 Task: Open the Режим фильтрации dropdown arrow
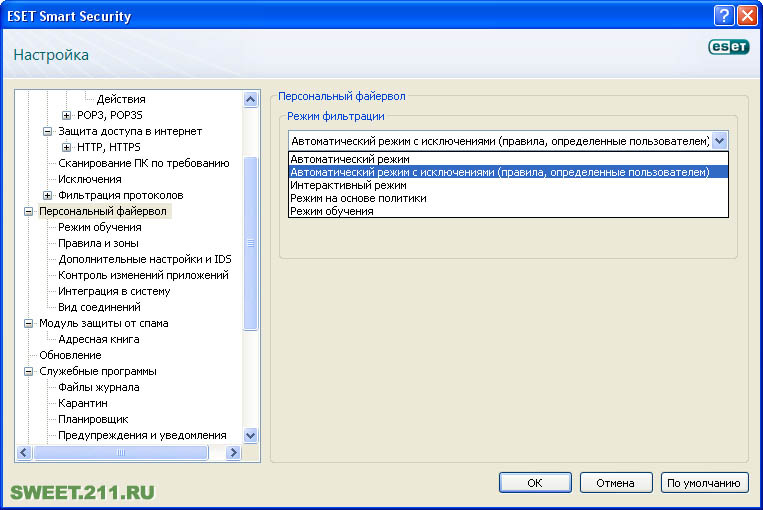tap(720, 141)
